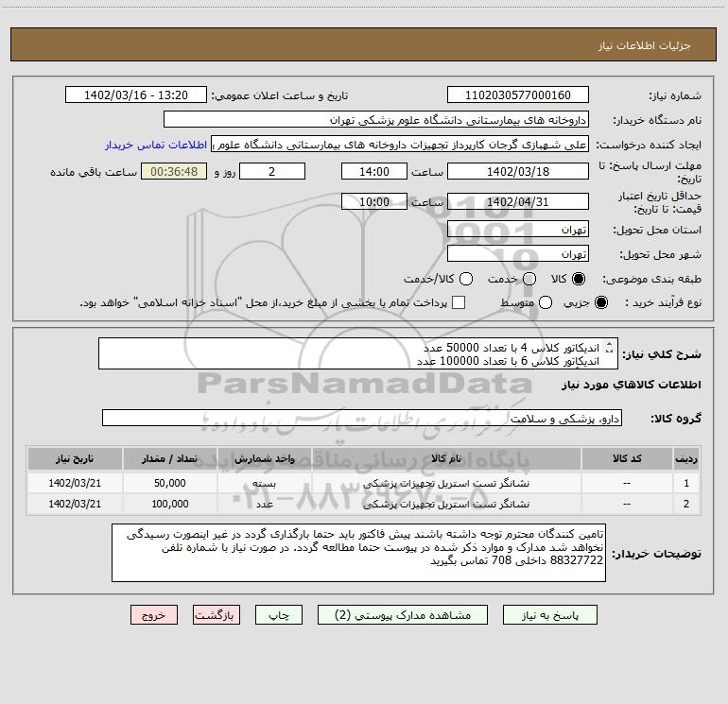Click the خروج exit button

[x=154, y=615]
